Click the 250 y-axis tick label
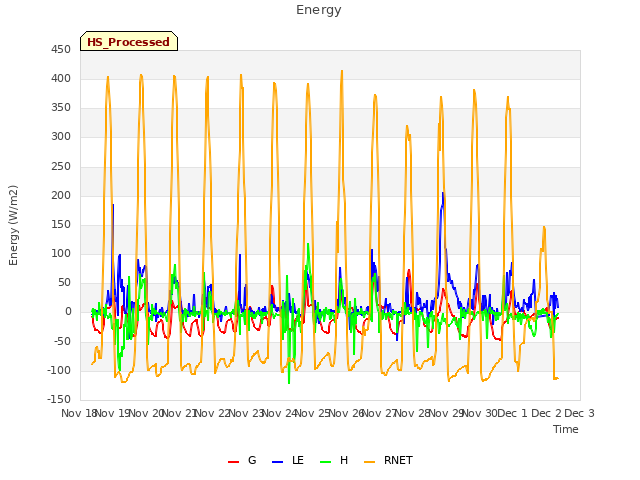This screenshot has height=480, width=640. 61,167
